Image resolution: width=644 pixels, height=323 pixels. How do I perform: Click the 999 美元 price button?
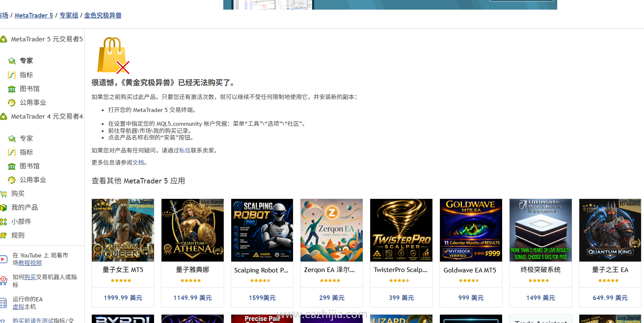tap(471, 298)
